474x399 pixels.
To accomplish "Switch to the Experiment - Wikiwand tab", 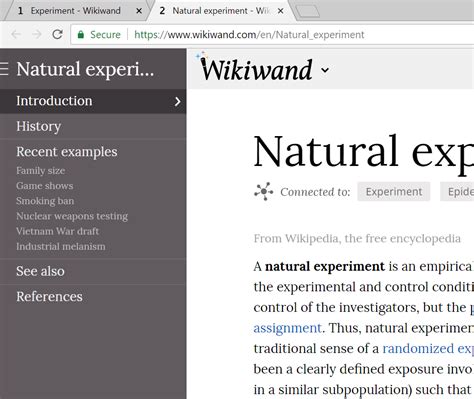I will pyautogui.click(x=75, y=11).
